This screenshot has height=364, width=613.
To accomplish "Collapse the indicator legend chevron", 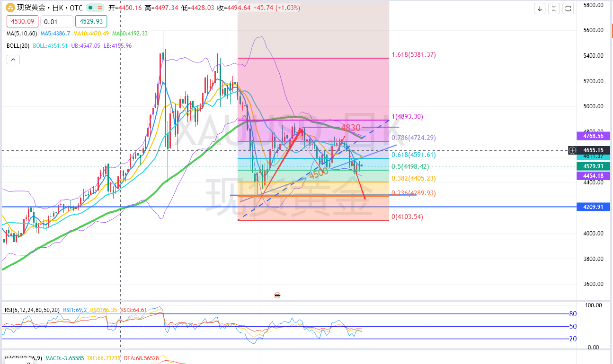I will pyautogui.click(x=13, y=59).
